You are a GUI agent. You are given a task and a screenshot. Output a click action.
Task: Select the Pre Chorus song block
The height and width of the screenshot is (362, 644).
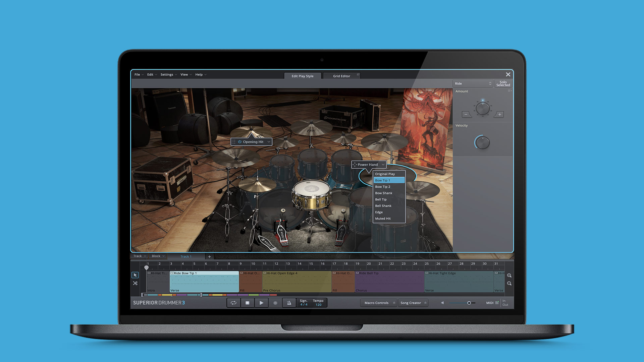297,282
